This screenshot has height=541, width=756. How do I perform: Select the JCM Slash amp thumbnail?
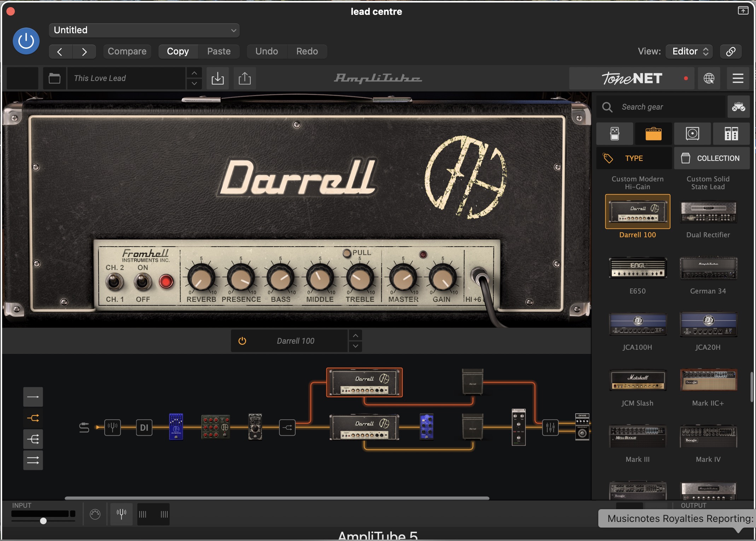(638, 380)
